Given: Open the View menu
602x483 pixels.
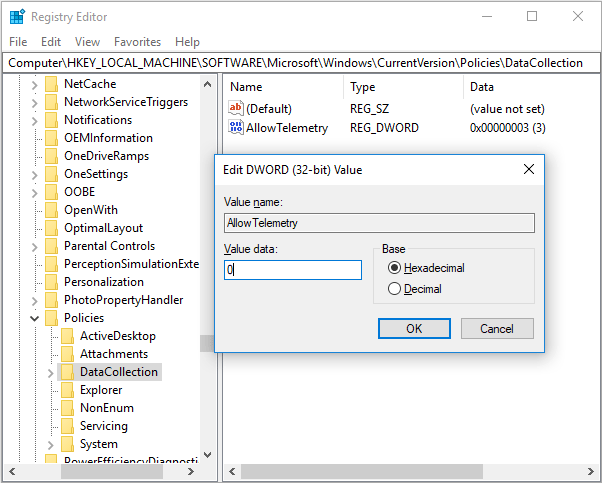Looking at the screenshot, I should pyautogui.click(x=88, y=41).
